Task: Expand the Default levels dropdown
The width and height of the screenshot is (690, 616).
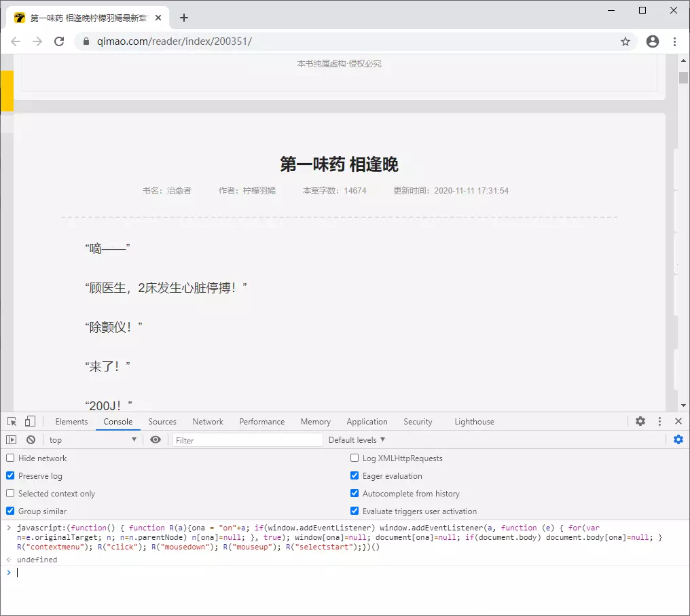Action: point(357,440)
